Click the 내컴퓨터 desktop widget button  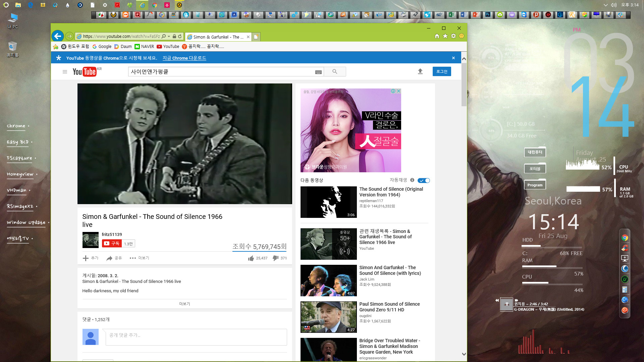[535, 152]
